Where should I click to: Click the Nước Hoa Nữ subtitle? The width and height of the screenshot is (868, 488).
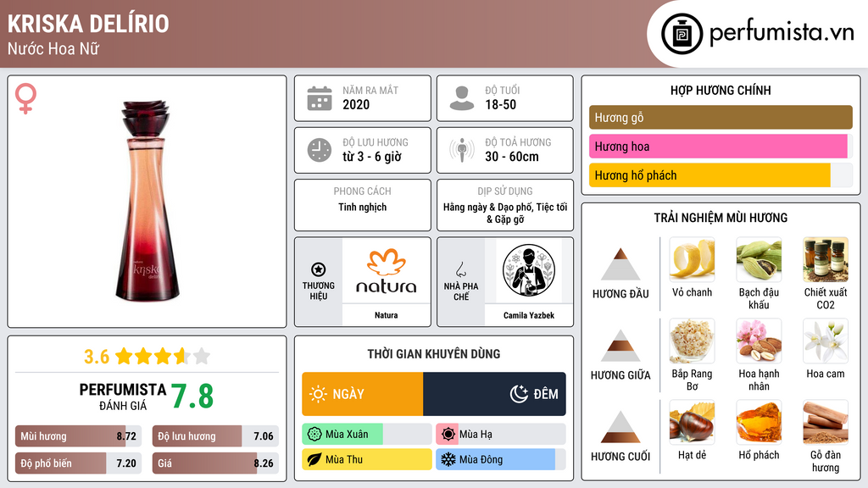tap(53, 48)
